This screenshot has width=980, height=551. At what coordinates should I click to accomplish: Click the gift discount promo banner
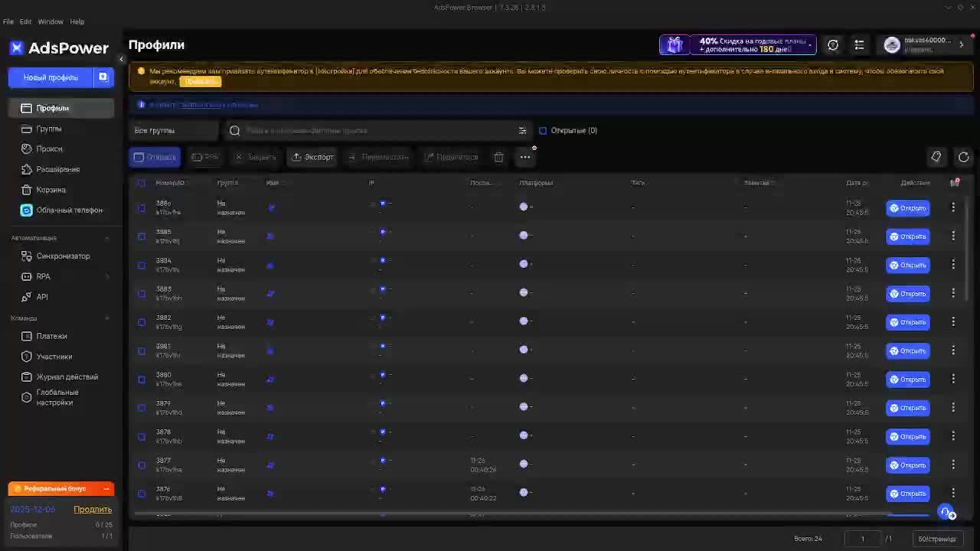click(737, 45)
